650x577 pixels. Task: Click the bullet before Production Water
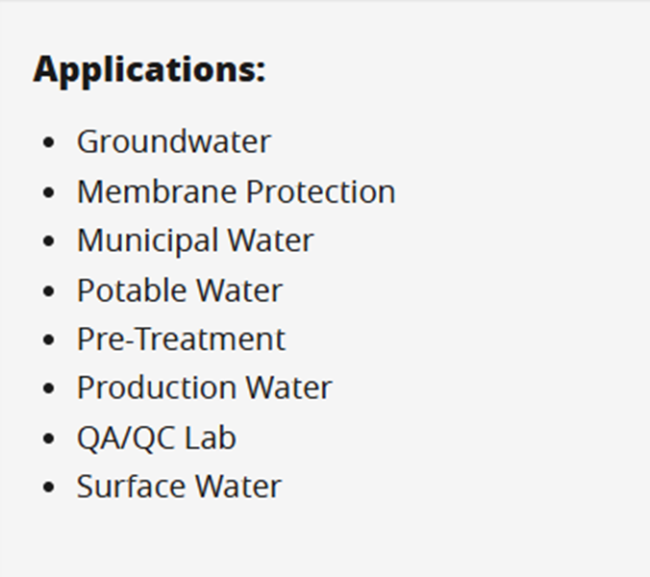pos(49,389)
